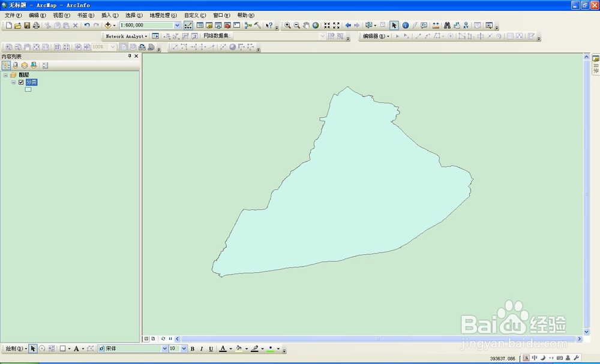Image resolution: width=600 pixels, height=364 pixels.
Task: Open the font size 10 dropdown
Action: pyautogui.click(x=184, y=348)
